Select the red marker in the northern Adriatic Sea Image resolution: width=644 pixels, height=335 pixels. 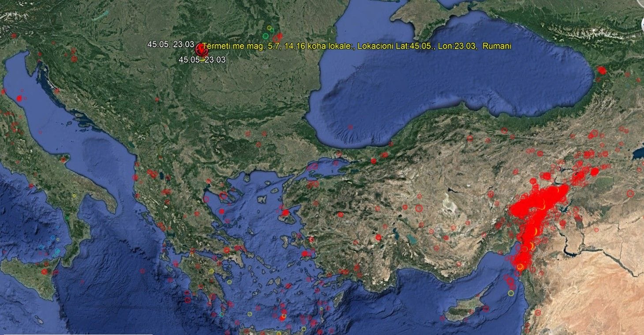pos(19,98)
